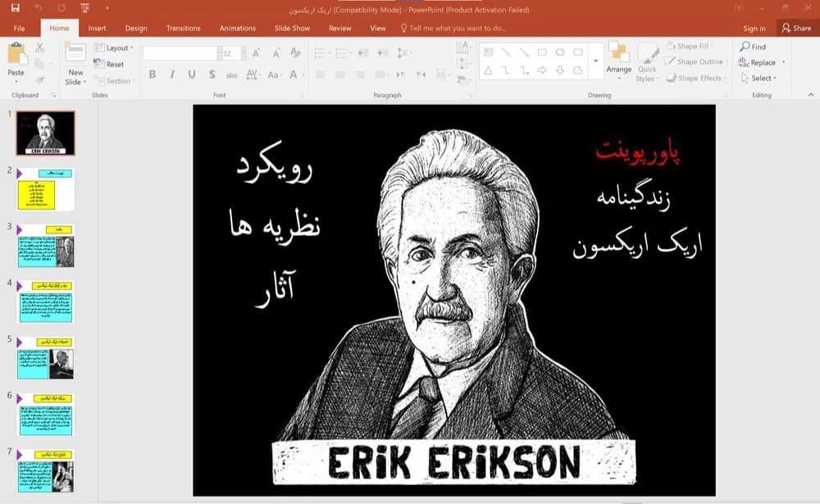Open the Line Spacing dropdown

(403, 52)
